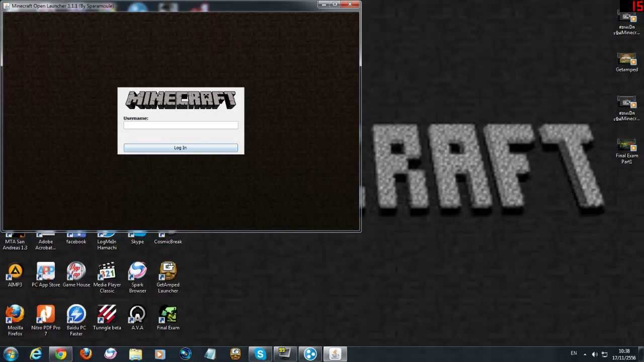Select the Skype desktop shortcut label
This screenshot has height=362, width=644.
click(x=137, y=242)
